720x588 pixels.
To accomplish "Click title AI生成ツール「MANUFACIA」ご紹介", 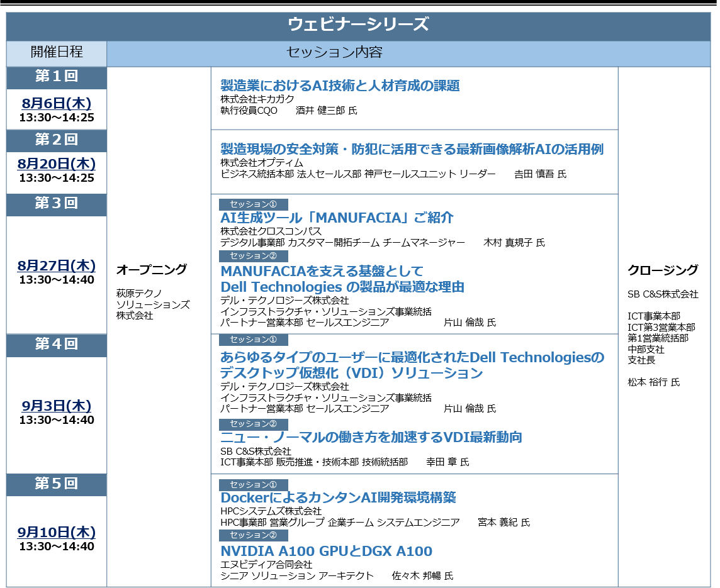I will pyautogui.click(x=337, y=218).
